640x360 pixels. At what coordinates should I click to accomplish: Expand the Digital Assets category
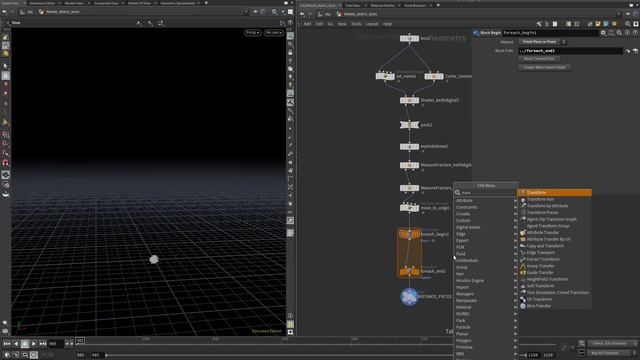pos(485,227)
